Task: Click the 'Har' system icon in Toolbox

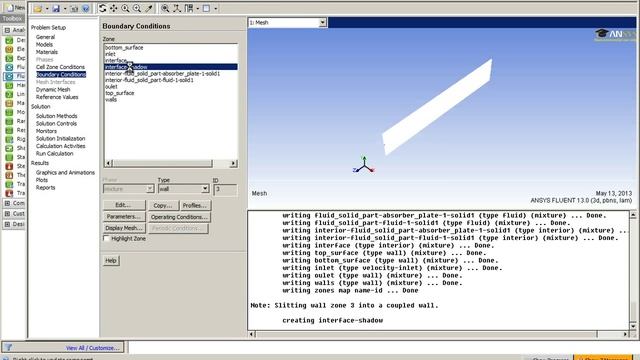Action: pyautogui.click(x=9, y=85)
